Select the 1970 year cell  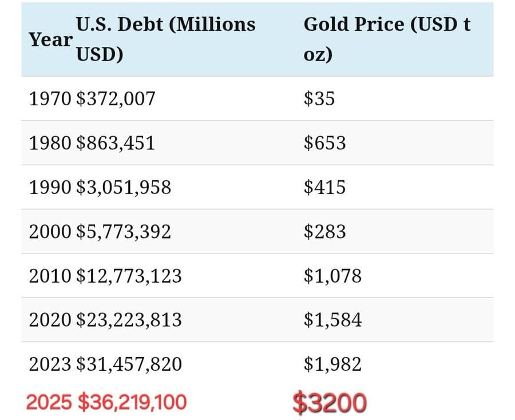click(x=50, y=98)
